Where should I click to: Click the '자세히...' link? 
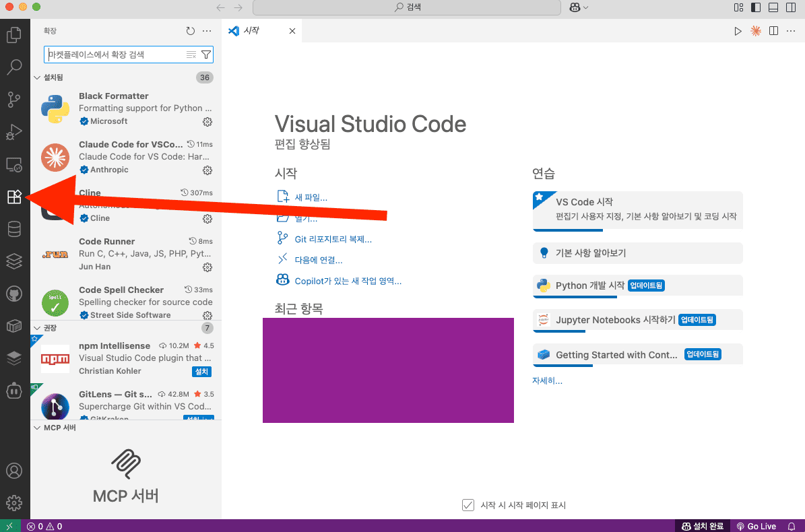click(547, 380)
